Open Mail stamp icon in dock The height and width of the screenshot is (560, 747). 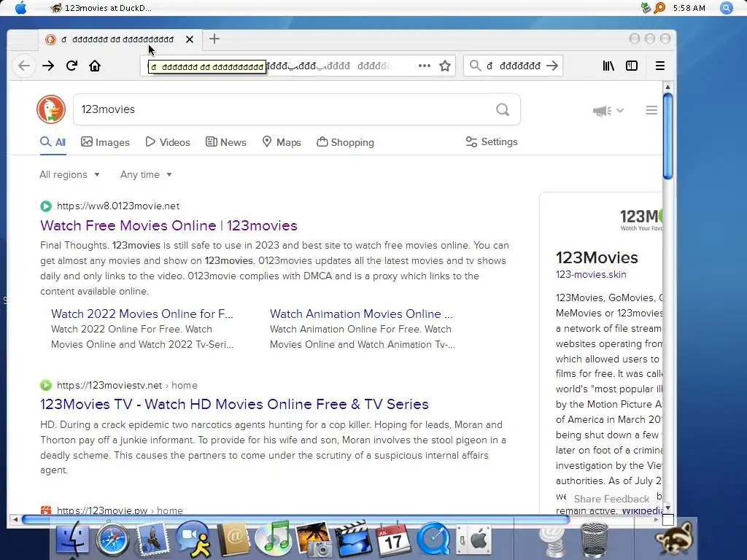pyautogui.click(x=152, y=540)
